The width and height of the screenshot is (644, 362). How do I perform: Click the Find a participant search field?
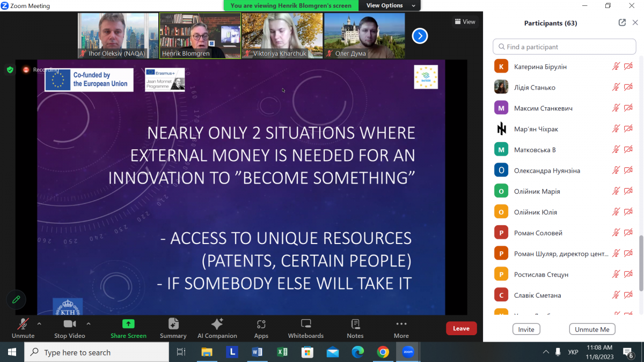[x=565, y=47]
